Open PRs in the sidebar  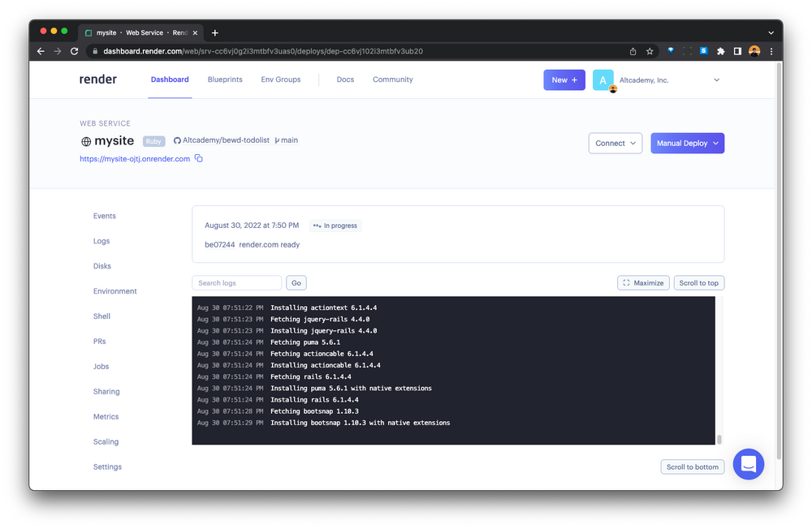pyautogui.click(x=99, y=342)
